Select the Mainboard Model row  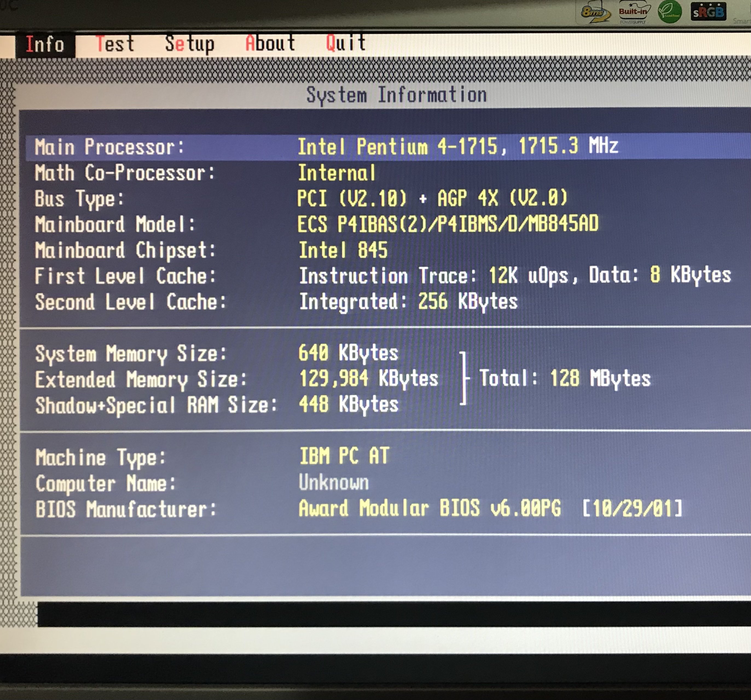click(x=115, y=224)
